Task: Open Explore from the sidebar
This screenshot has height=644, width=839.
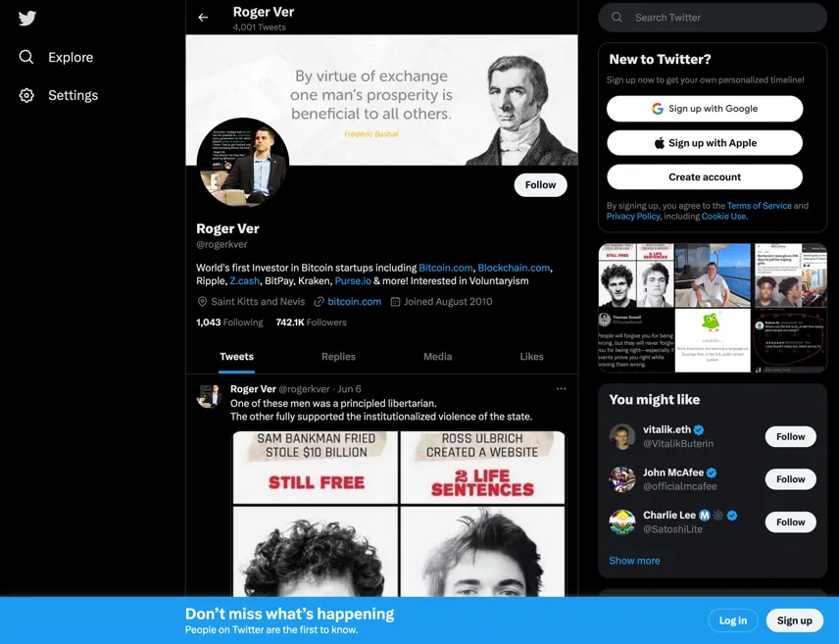Action: (56, 57)
